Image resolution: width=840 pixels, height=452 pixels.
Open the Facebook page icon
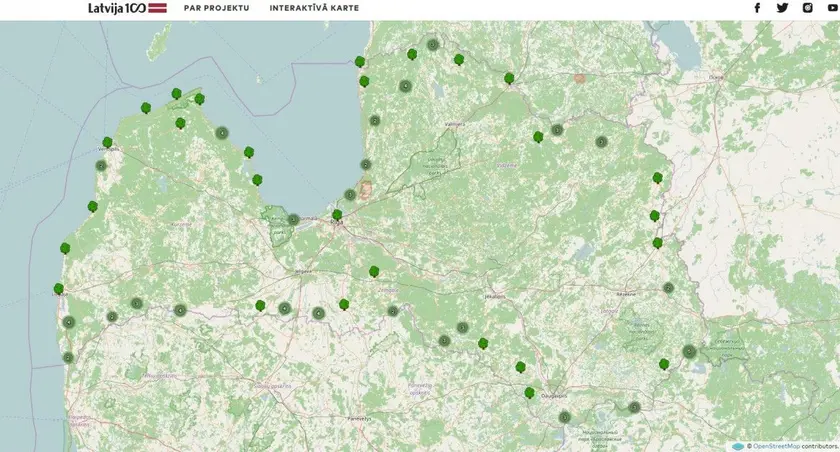(757, 8)
